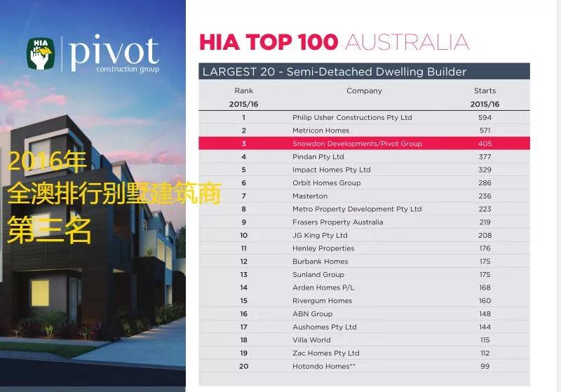Image resolution: width=561 pixels, height=392 pixels.
Task: Click rank number 20
Action: [243, 366]
